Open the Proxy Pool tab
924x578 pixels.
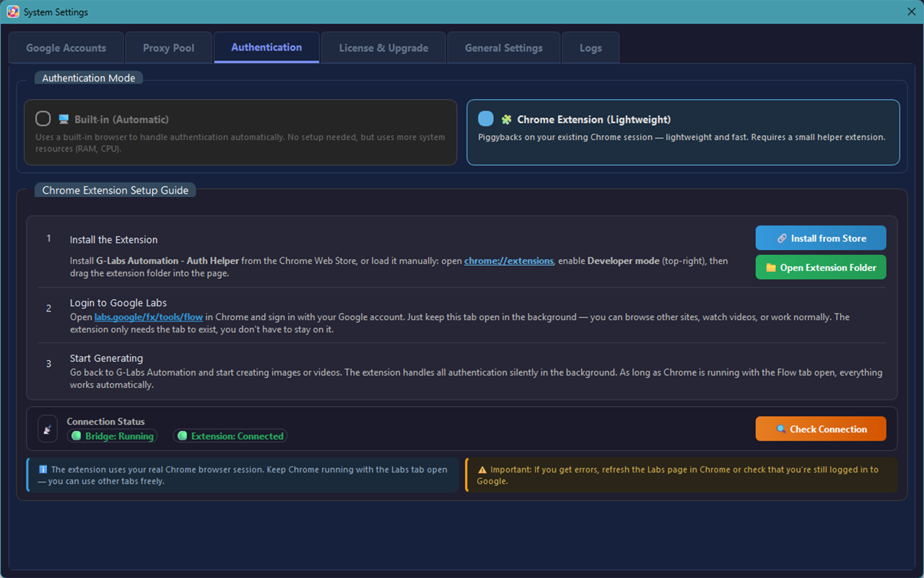point(169,48)
